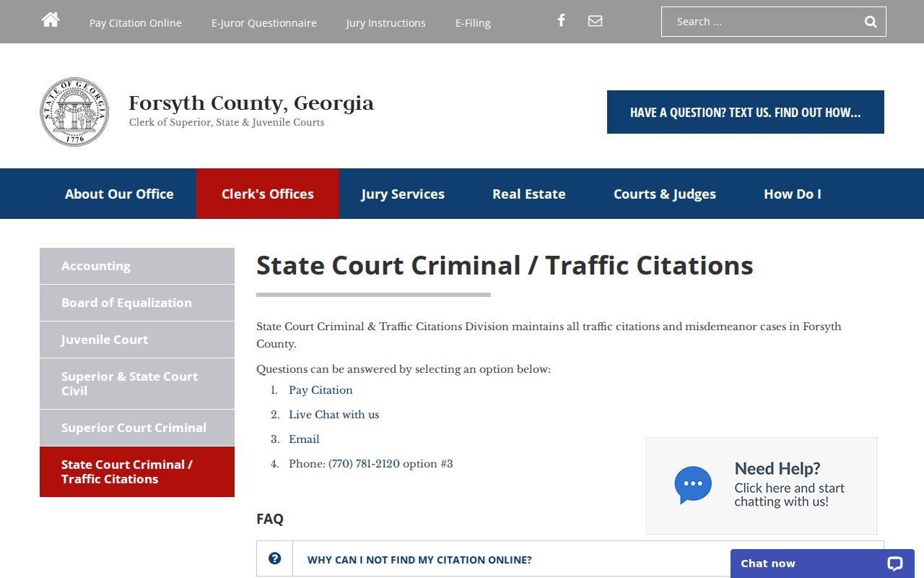
Task: Open How Do I menu
Action: coord(793,194)
